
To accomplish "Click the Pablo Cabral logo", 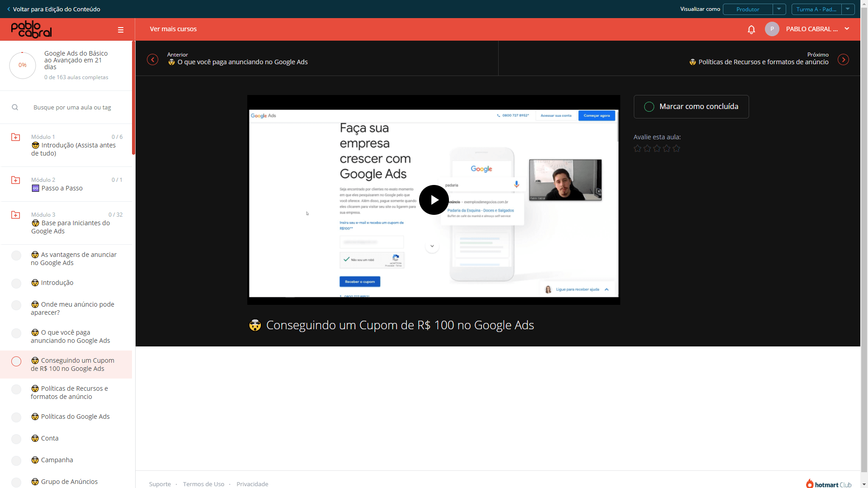I will pos(32,29).
